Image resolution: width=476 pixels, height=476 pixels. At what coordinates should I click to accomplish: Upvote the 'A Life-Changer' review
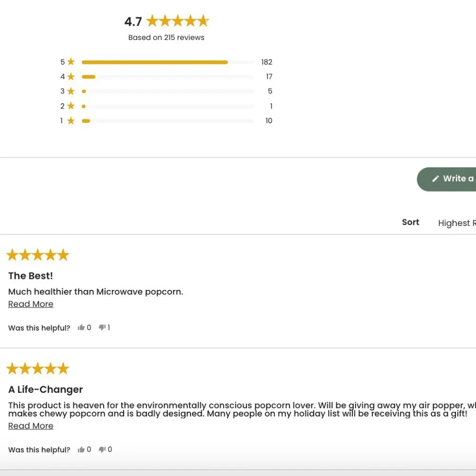(81, 449)
